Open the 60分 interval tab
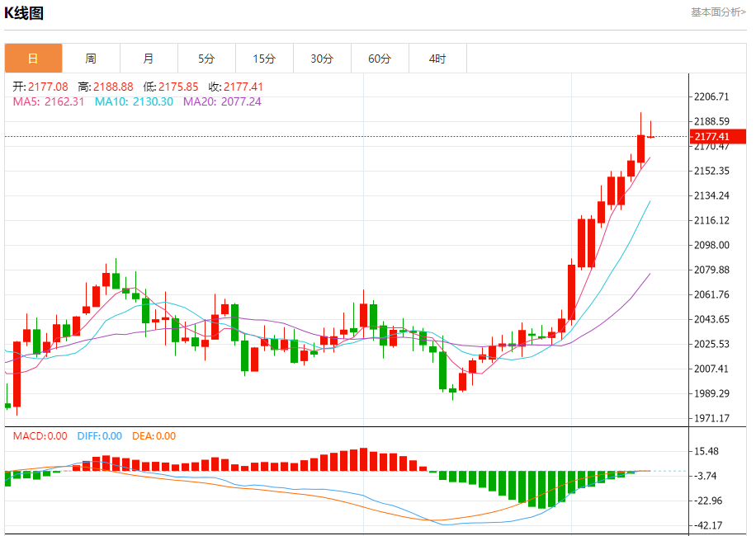The image size is (756, 536). (380, 59)
